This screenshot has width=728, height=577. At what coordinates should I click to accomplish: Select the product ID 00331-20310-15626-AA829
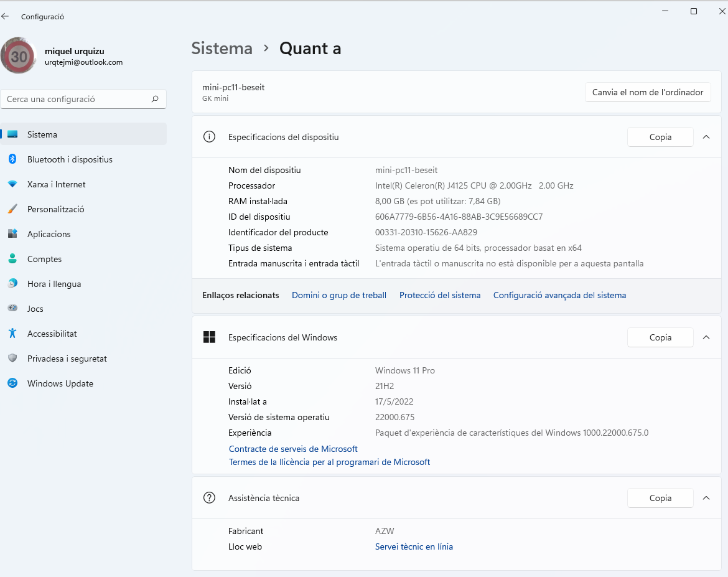(x=426, y=232)
